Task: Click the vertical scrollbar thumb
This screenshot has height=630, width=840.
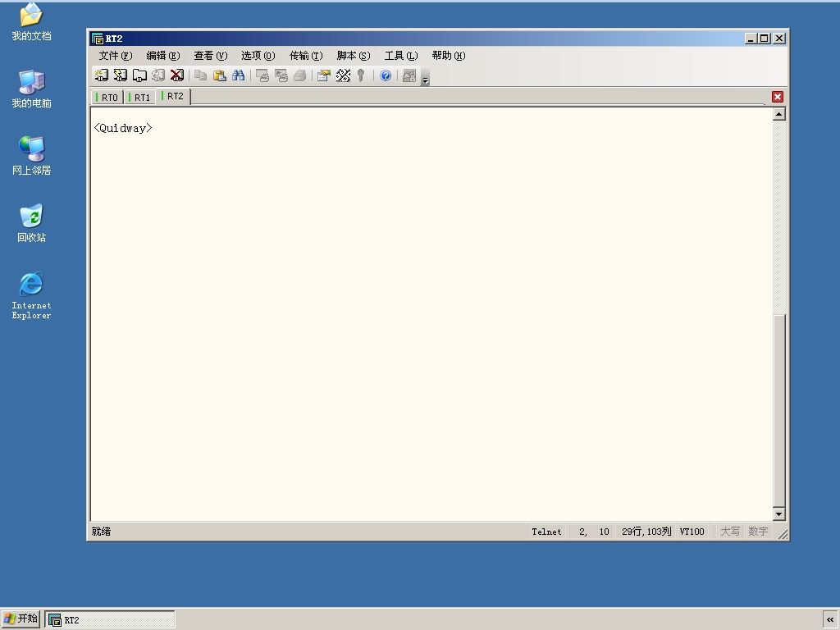Action: [x=779, y=410]
